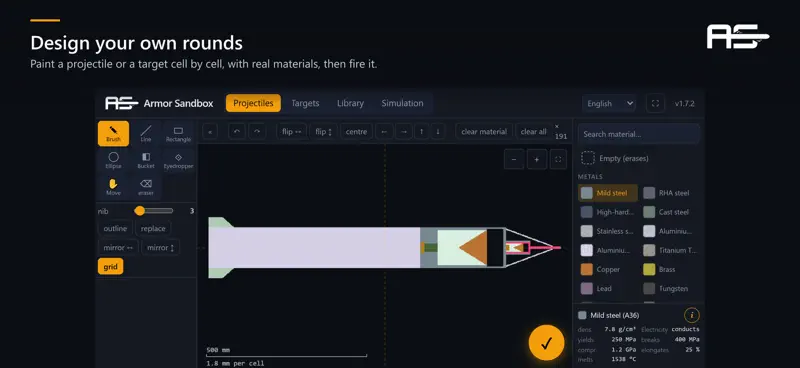This screenshot has width=800, height=368.
Task: Click the 7.8 g/cm³ density value
Action: [620, 330]
